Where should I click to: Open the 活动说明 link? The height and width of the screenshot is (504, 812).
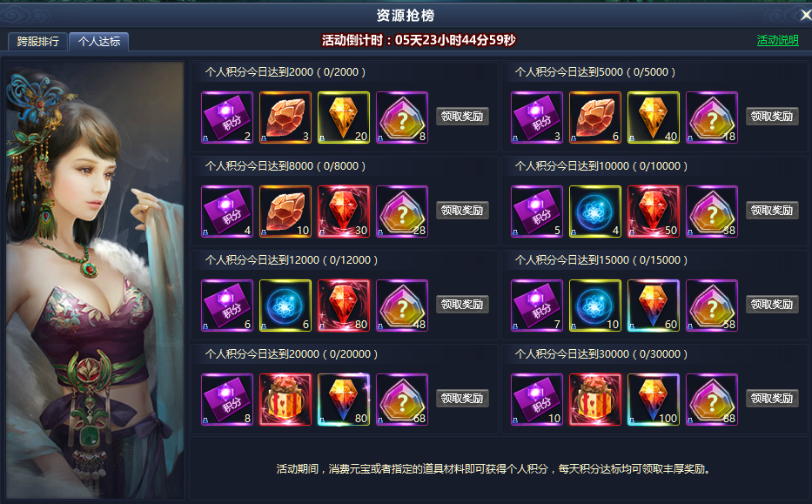coord(777,40)
